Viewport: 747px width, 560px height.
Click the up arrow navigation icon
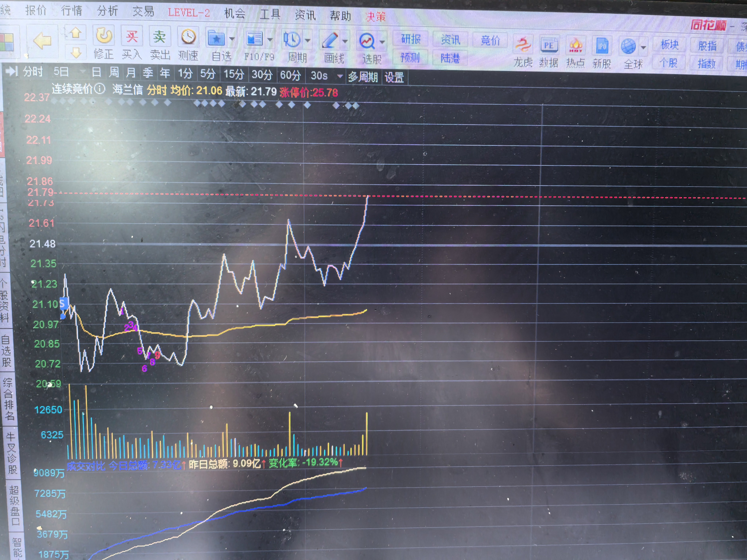tap(75, 32)
